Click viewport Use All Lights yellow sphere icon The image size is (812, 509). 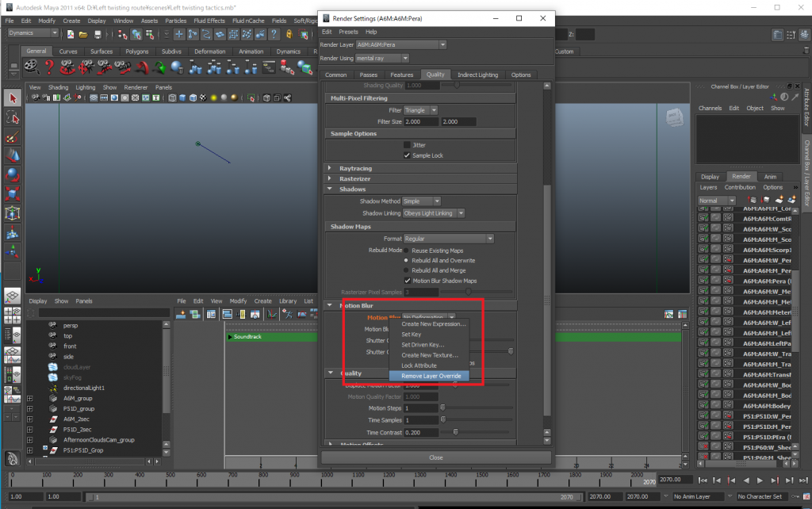(213, 98)
